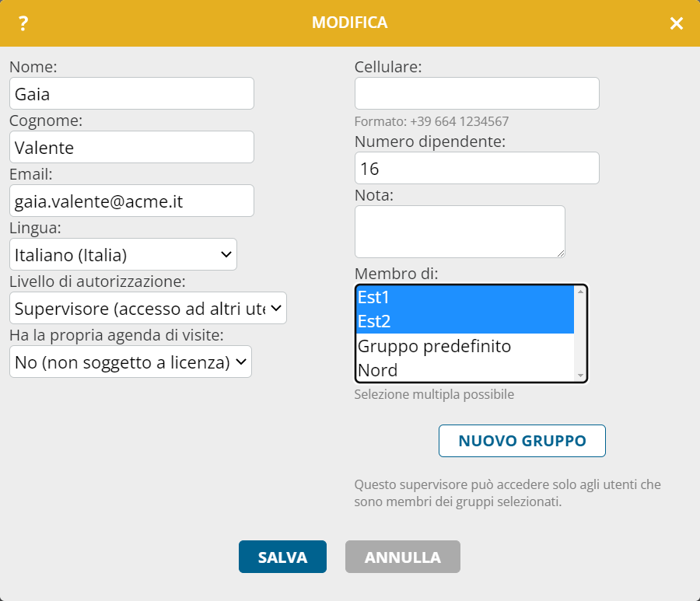Click the Cellulare input field
This screenshot has width=700, height=601.
click(x=477, y=93)
